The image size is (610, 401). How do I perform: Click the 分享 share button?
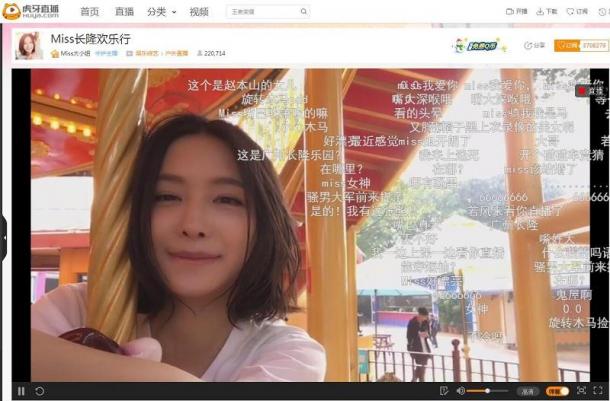coord(535,46)
